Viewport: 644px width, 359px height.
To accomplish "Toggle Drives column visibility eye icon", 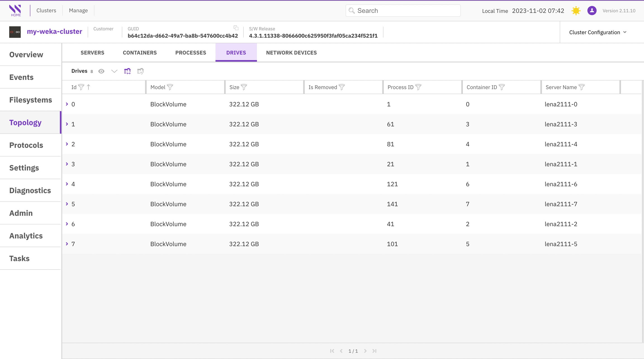I will point(101,71).
